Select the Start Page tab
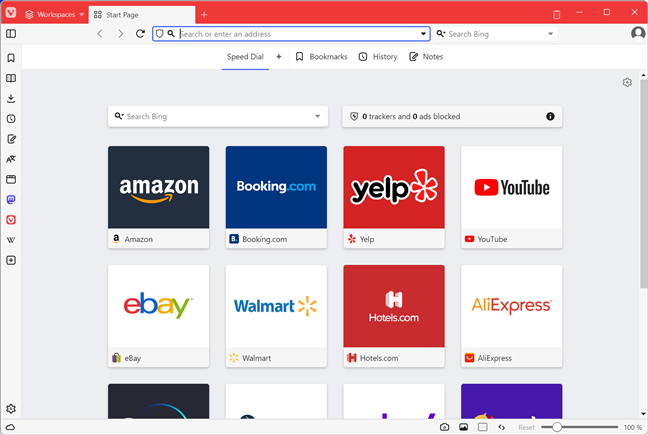 coord(142,15)
